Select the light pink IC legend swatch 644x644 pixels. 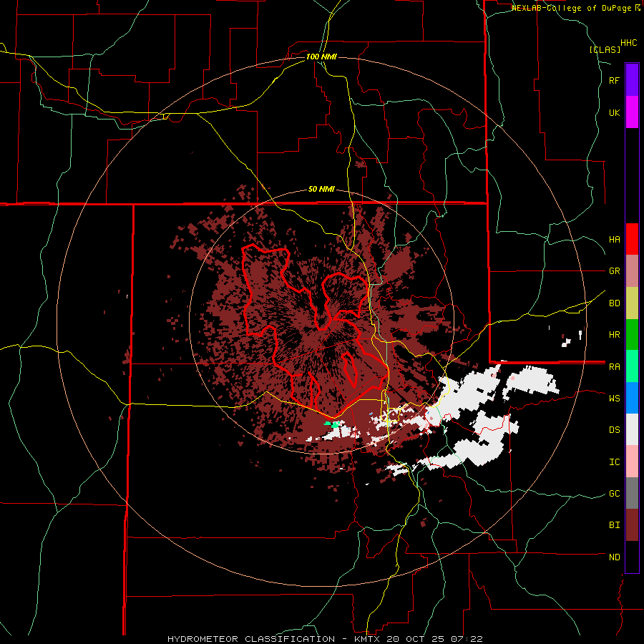click(632, 462)
